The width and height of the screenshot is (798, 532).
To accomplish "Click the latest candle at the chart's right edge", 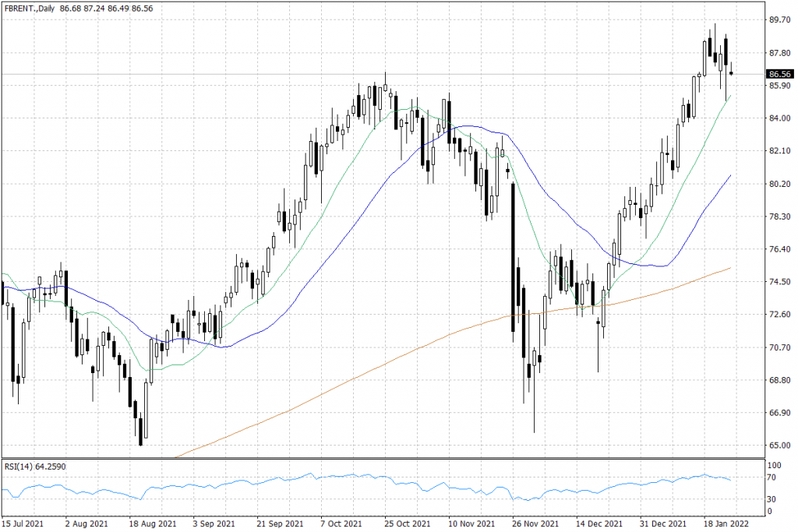I will 731,73.
